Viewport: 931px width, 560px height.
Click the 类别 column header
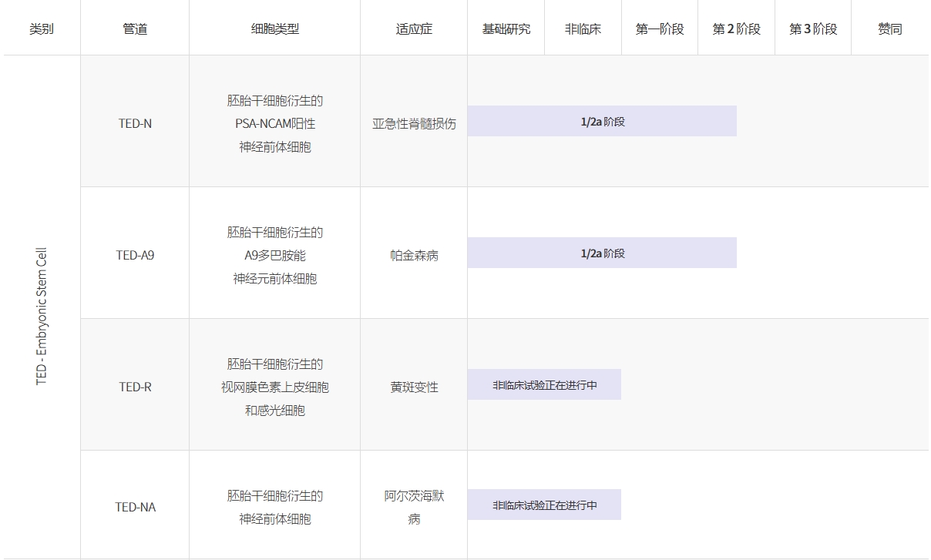(x=42, y=29)
